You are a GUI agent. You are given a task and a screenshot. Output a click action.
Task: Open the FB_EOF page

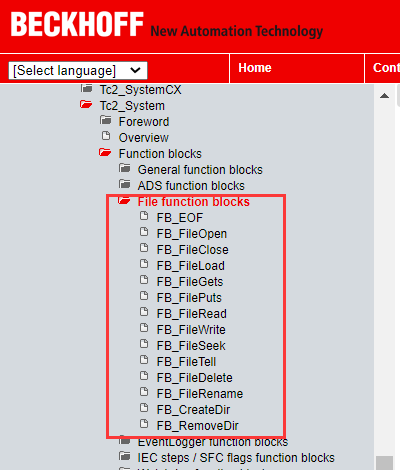pyautogui.click(x=180, y=218)
